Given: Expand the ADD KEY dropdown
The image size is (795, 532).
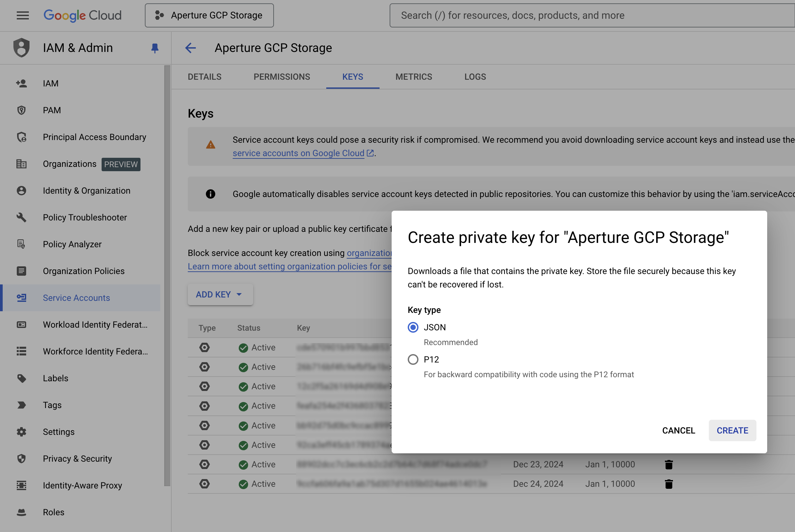Looking at the screenshot, I should [220, 294].
